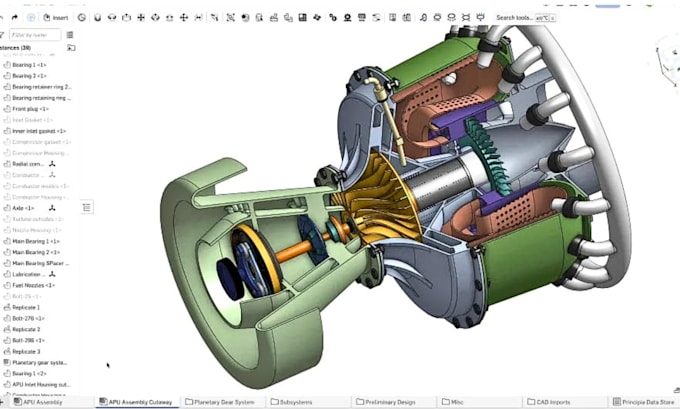Select Main Bearing SPacer instance
Screen dimensions: 680x409
[x=40, y=263]
